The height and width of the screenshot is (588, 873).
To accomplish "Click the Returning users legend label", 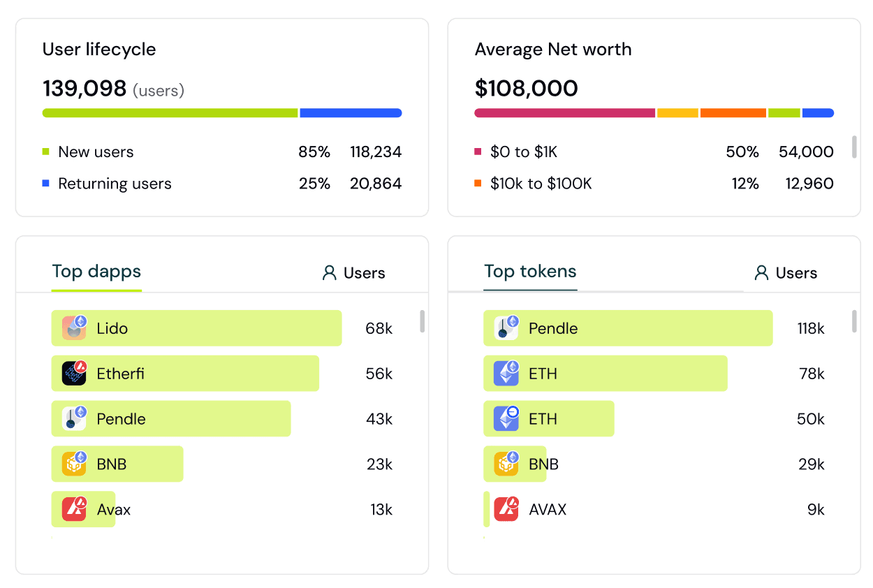I will [x=115, y=184].
